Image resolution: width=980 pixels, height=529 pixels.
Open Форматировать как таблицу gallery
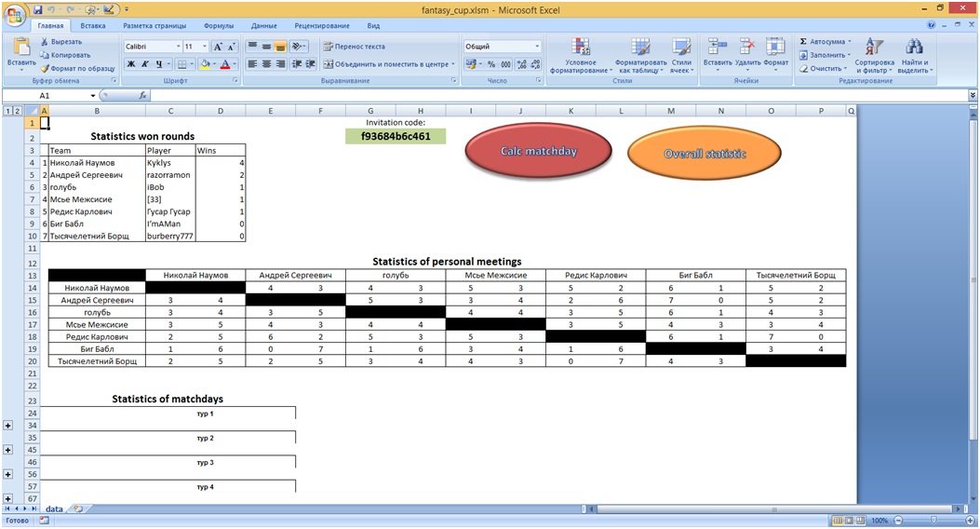(x=640, y=55)
